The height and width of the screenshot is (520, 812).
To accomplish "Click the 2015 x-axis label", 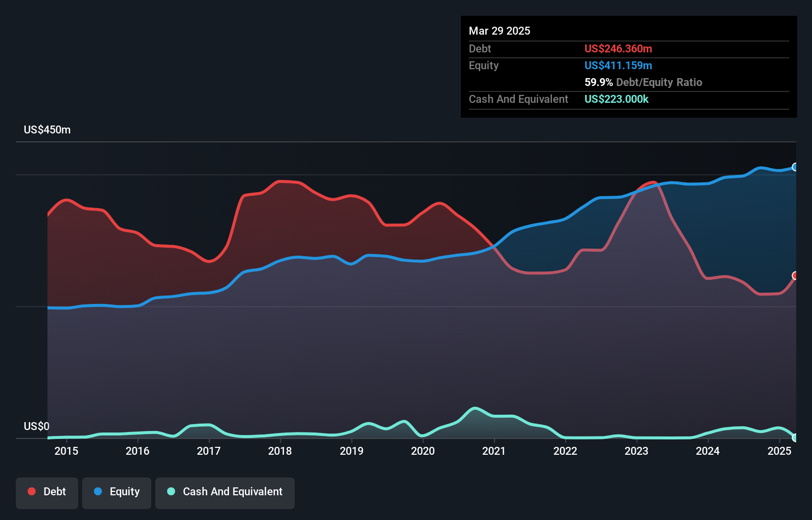I will [66, 451].
